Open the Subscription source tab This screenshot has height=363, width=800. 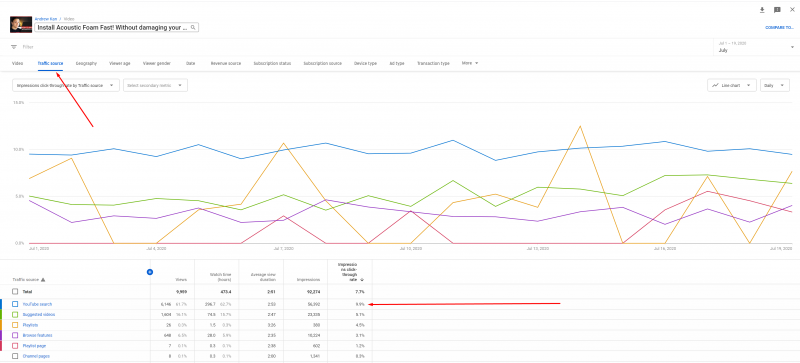[322, 63]
